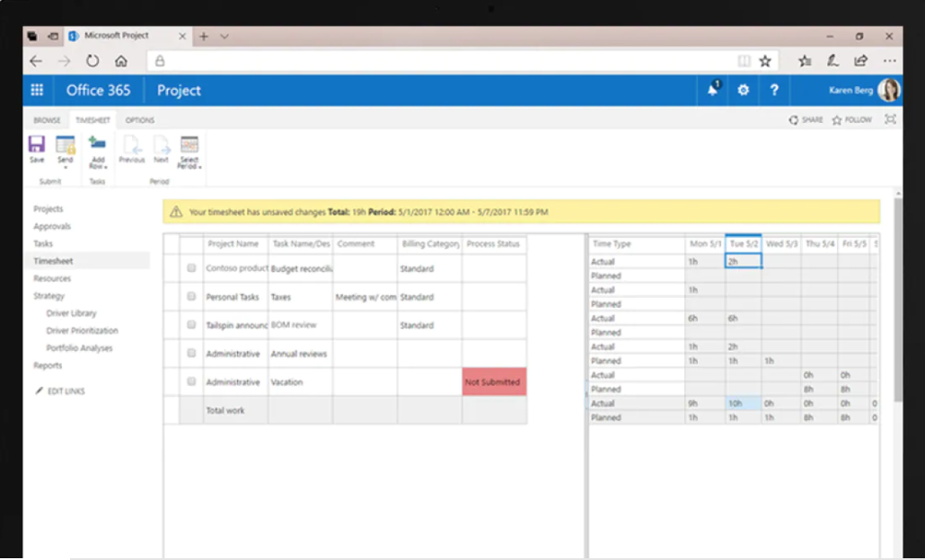The height and width of the screenshot is (560, 925).
Task: Open the Tasks sidebar link
Action: (43, 243)
